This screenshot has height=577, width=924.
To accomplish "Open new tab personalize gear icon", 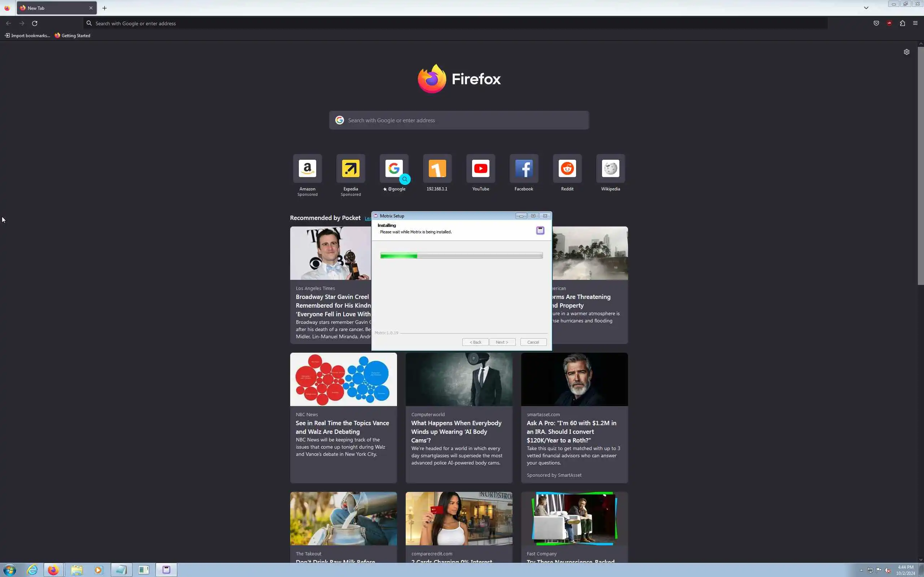I will coord(906,52).
